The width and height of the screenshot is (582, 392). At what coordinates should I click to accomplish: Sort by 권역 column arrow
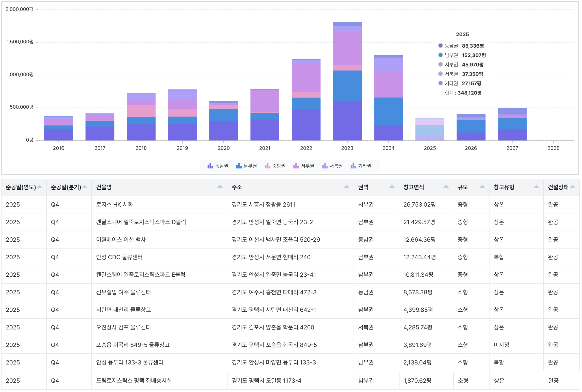[392, 187]
